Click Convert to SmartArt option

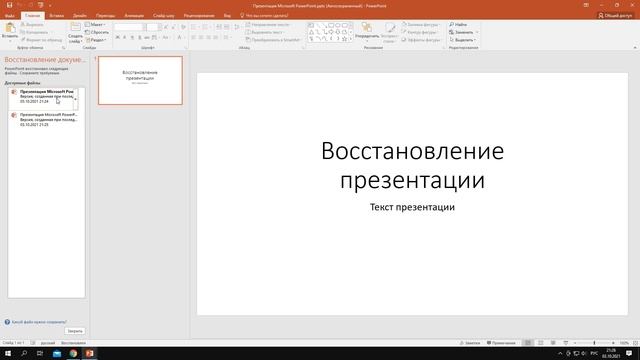coord(273,40)
